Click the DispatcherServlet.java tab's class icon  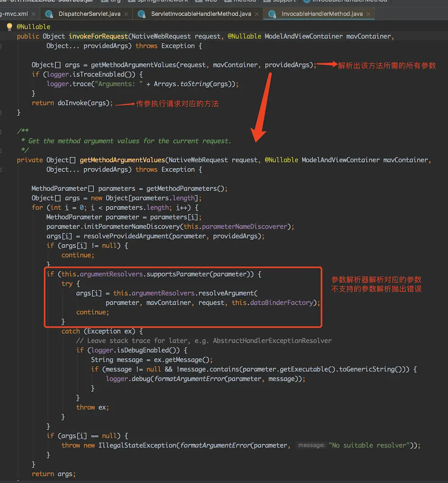tap(49, 14)
